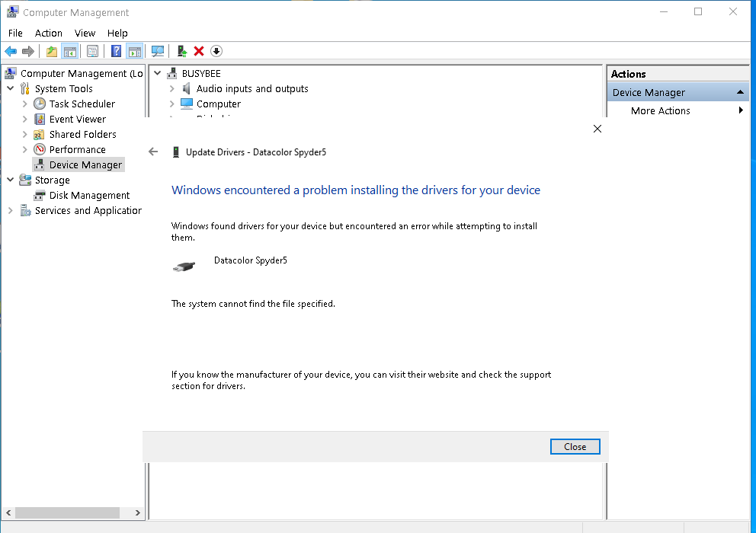Select Event Viewer in the tree
Viewport: 756px width, 533px height.
tap(78, 119)
